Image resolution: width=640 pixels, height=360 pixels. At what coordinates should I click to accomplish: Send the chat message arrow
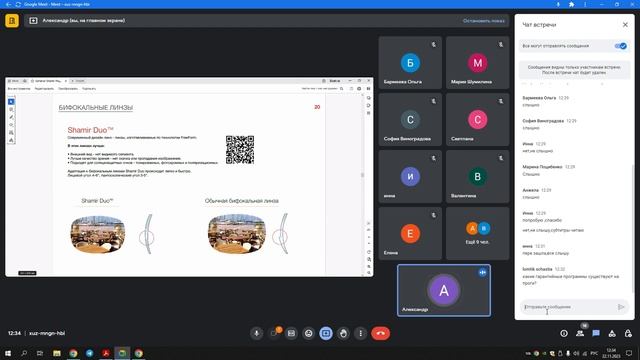pos(621,307)
